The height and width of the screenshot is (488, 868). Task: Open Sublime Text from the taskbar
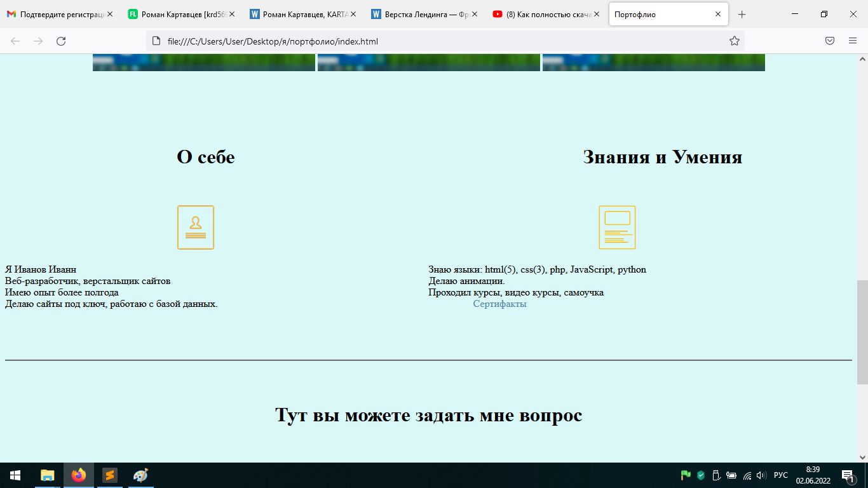pyautogui.click(x=110, y=475)
